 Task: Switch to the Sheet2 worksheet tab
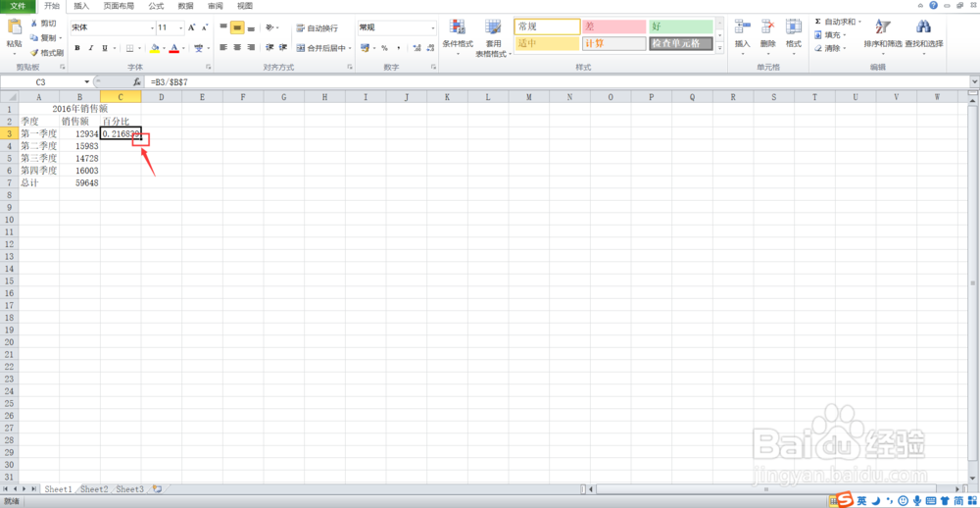(x=94, y=488)
